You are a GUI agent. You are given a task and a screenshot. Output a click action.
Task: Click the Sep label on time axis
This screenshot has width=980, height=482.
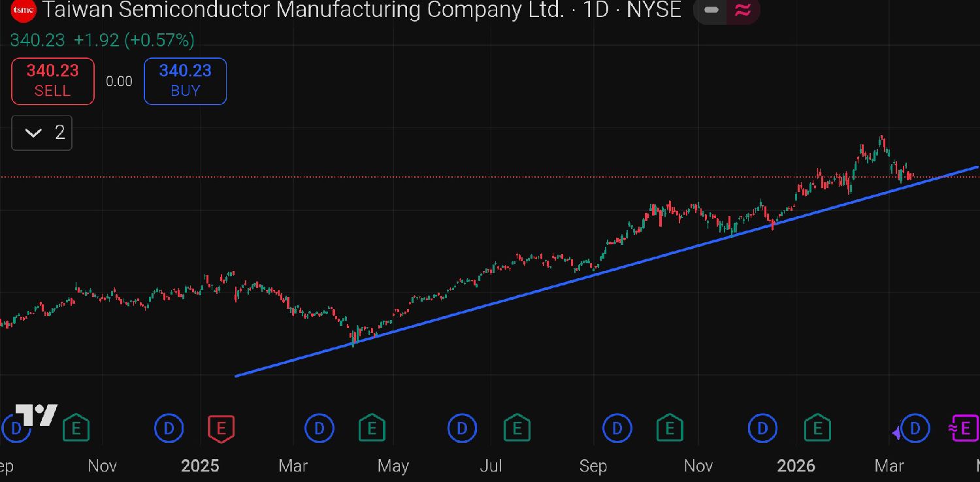[x=593, y=466]
